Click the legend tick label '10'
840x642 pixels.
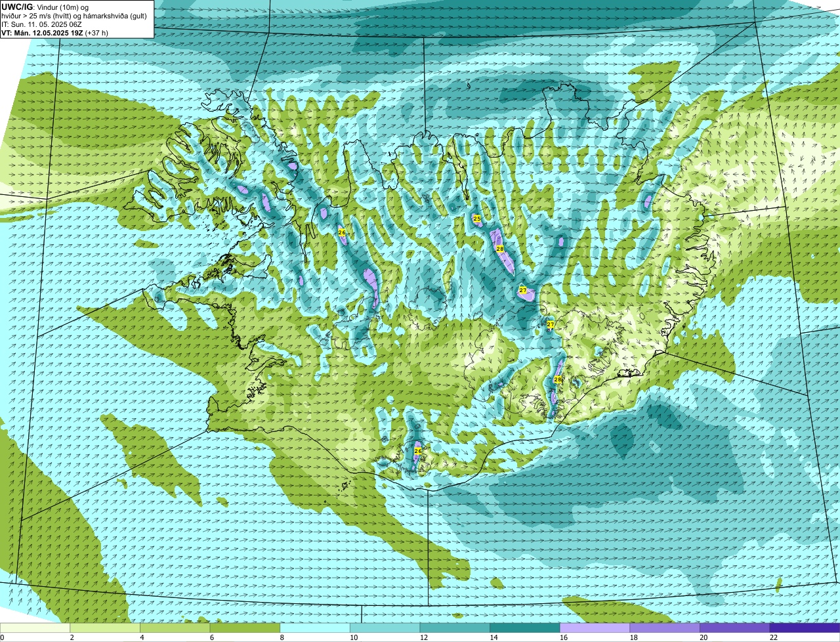point(354,637)
